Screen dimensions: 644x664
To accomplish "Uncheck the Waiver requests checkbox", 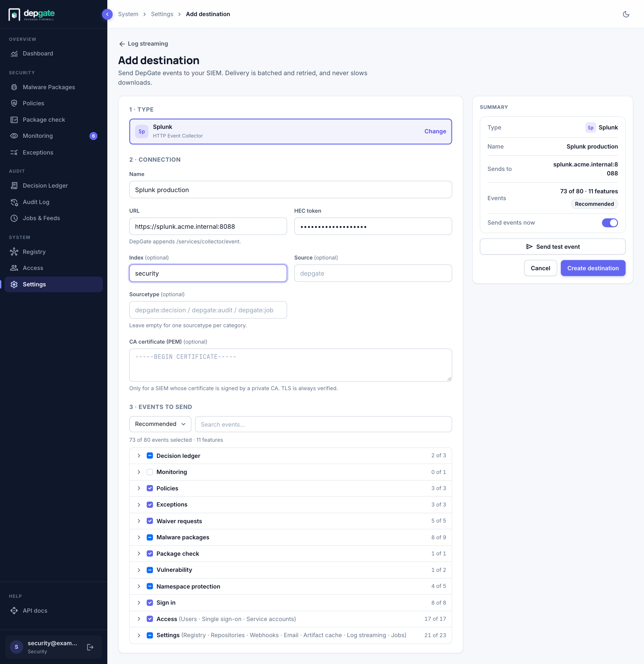I will tap(150, 521).
